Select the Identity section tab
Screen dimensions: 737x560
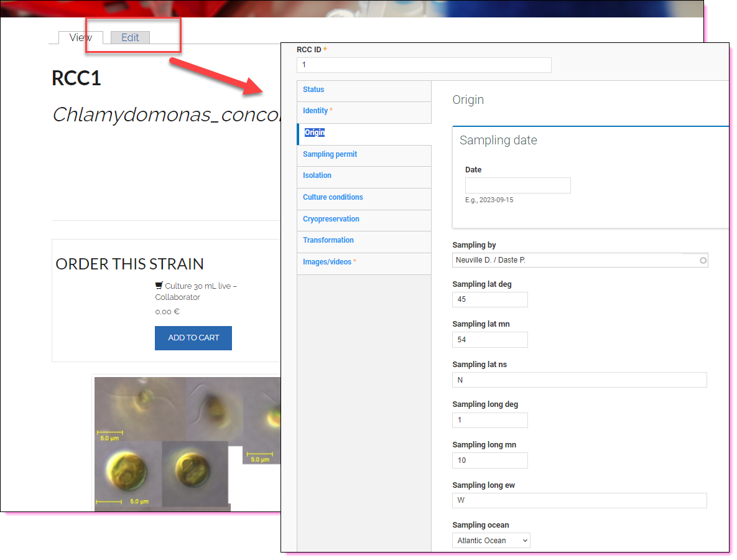tap(315, 111)
